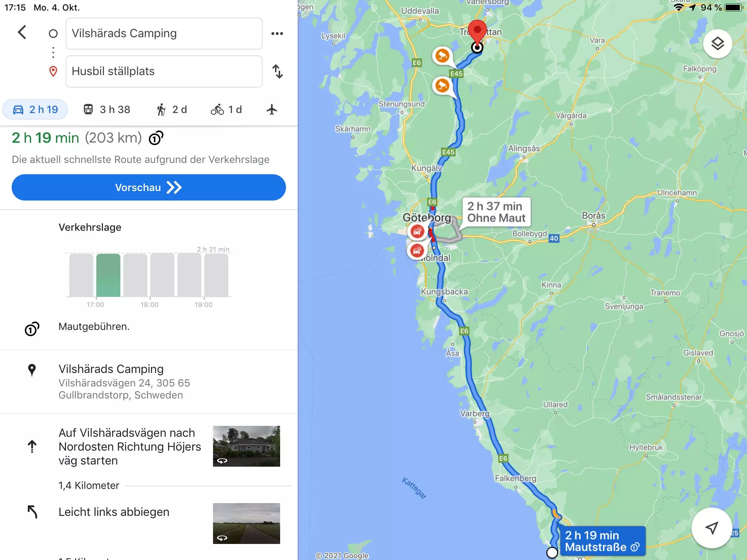Switch to cycling mode 1 d
Image resolution: width=747 pixels, height=560 pixels.
(226, 109)
